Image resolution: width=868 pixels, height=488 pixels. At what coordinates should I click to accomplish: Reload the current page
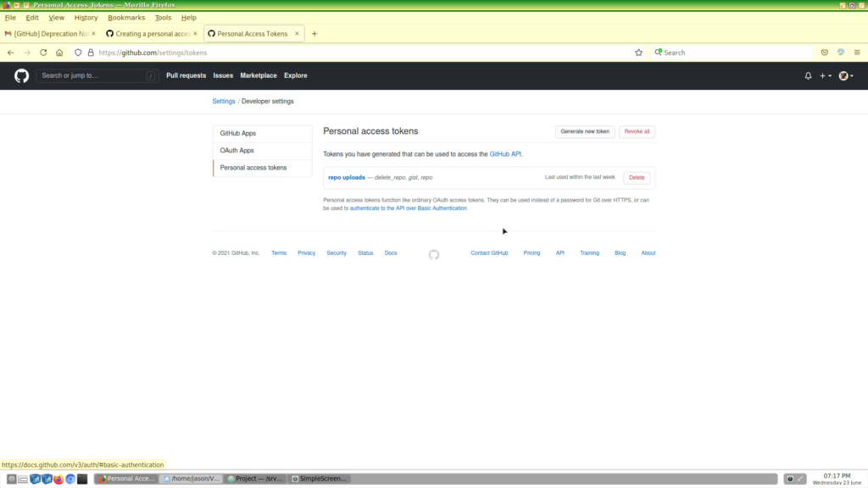tap(43, 53)
